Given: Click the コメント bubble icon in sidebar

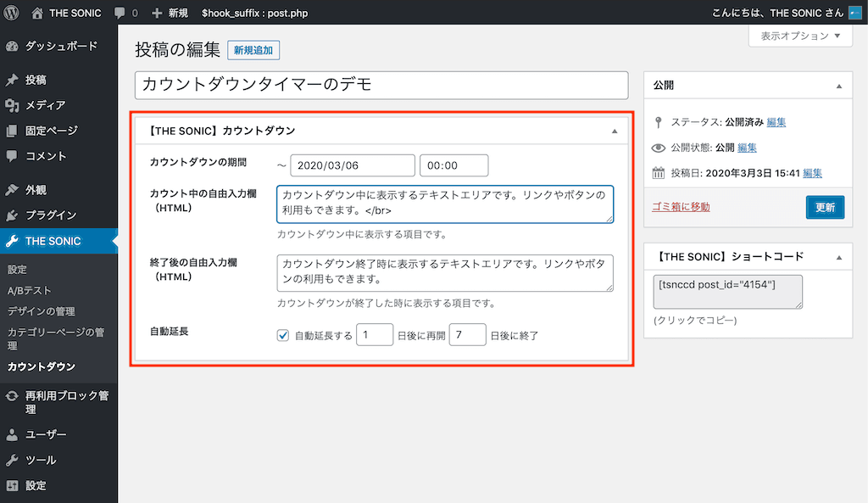Looking at the screenshot, I should pos(12,156).
